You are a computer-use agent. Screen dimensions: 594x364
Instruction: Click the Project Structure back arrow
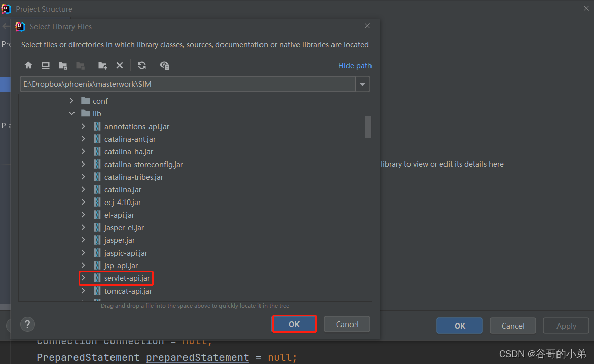[5, 26]
